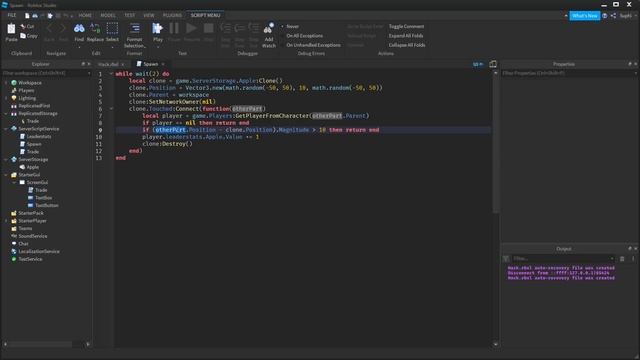The width and height of the screenshot is (640, 360).
Task: Click the Format Selection icon
Action: (x=134, y=29)
